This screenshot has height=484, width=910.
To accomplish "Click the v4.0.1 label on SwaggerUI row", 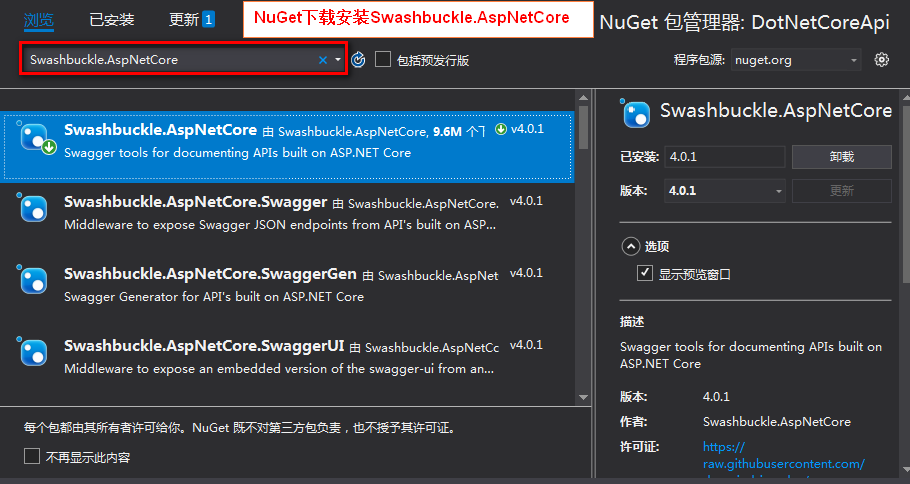I will [x=526, y=345].
